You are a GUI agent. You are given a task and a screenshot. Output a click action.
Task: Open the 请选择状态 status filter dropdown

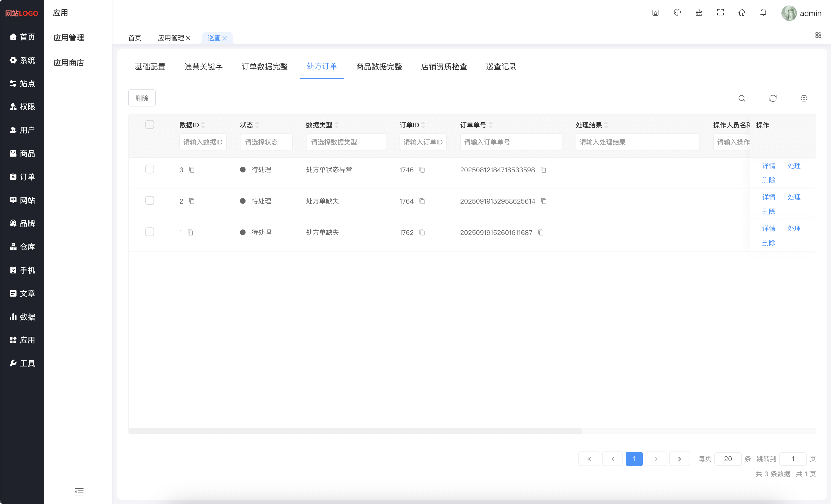(266, 142)
